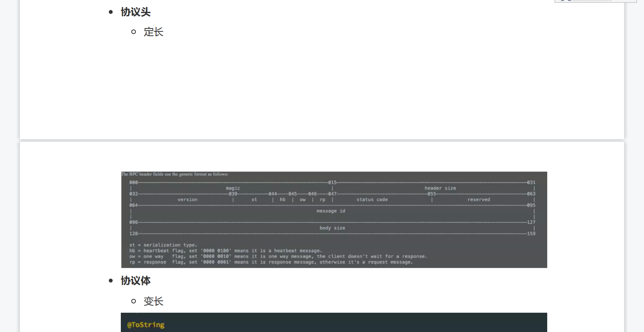This screenshot has height=332, width=644.
Task: Click the 协议体 bullet heading
Action: point(135,281)
